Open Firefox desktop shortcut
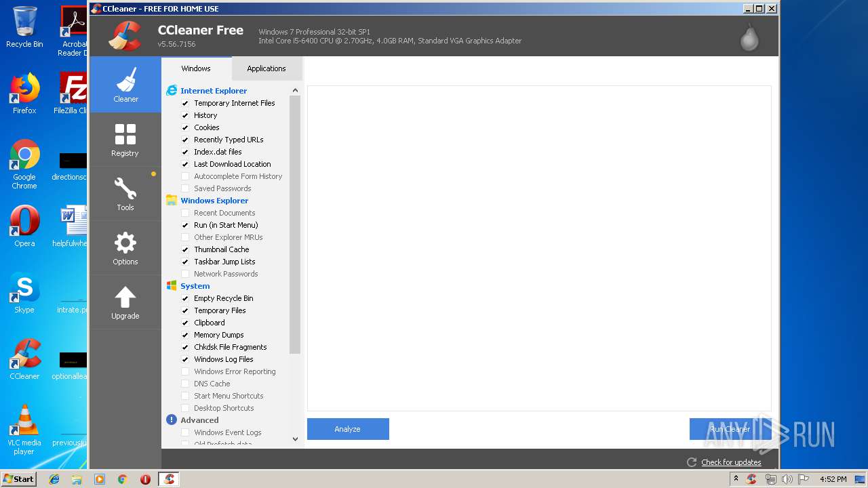868x488 pixels. pyautogui.click(x=24, y=94)
